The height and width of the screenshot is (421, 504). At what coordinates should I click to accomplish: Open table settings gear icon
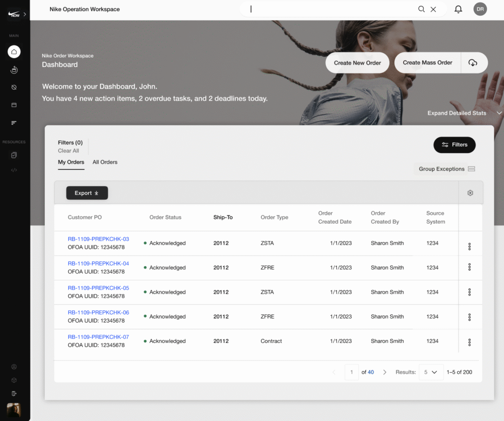pyautogui.click(x=470, y=193)
